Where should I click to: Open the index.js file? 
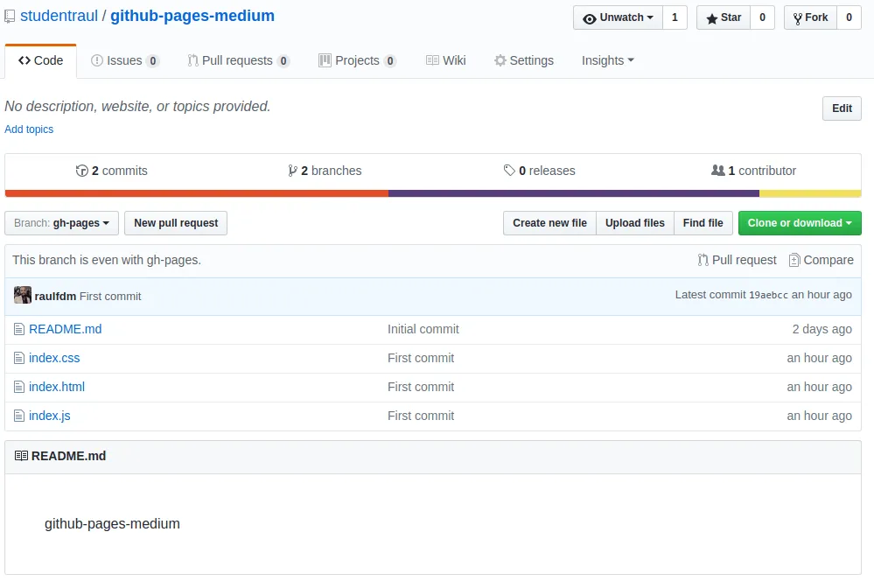[x=50, y=416]
